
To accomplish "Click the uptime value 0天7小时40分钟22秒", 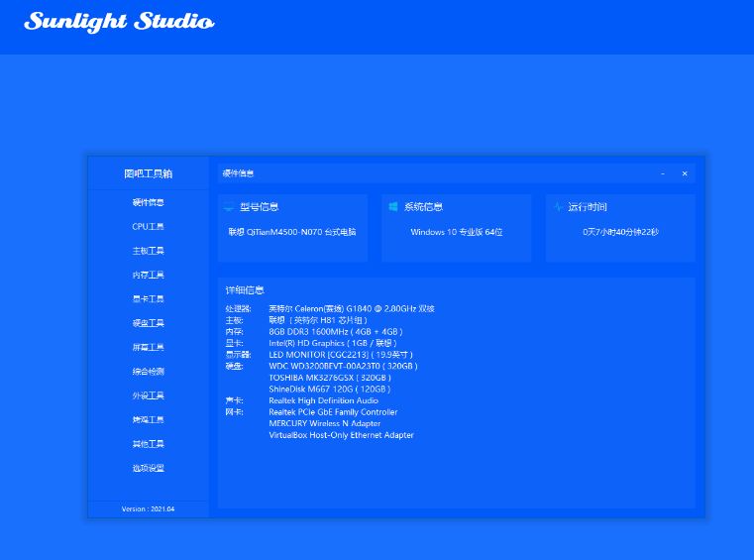I will tap(620, 232).
